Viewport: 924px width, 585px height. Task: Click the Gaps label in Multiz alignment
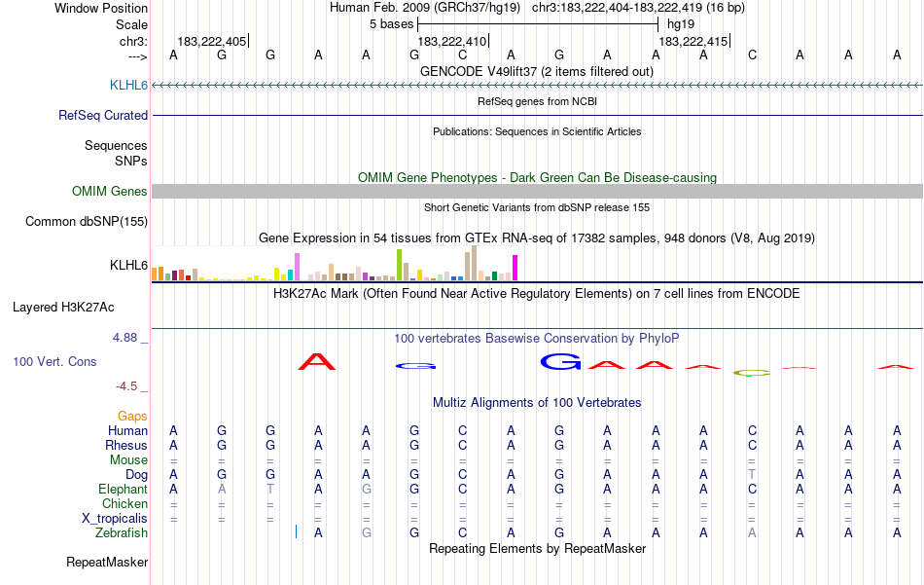(132, 416)
